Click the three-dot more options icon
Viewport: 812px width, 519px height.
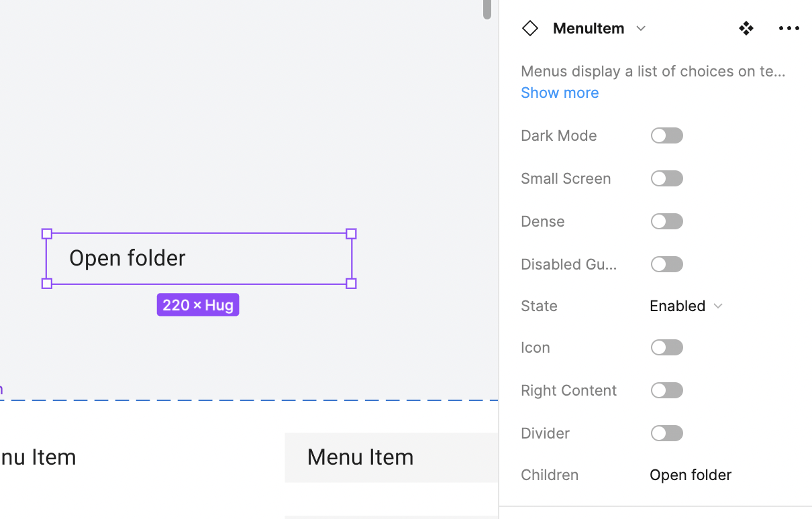pos(789,28)
